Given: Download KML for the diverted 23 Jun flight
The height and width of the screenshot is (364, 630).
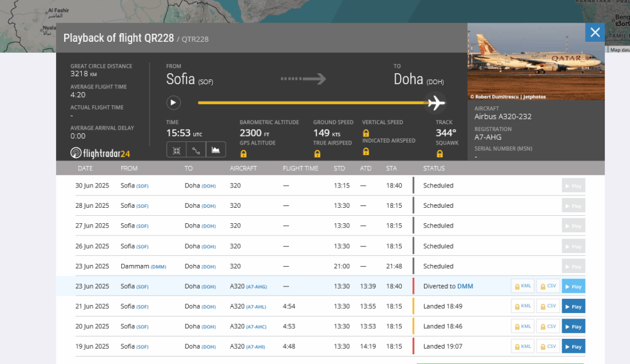Looking at the screenshot, I should click(x=523, y=287).
